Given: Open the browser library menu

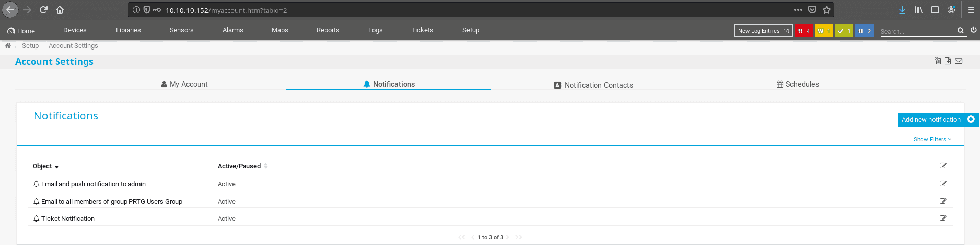Looking at the screenshot, I should click(919, 10).
